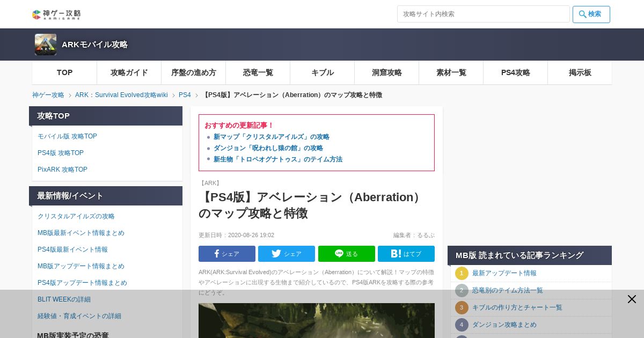Share article via Twitter button
Viewport: 644px width, 338px height.
[287, 254]
